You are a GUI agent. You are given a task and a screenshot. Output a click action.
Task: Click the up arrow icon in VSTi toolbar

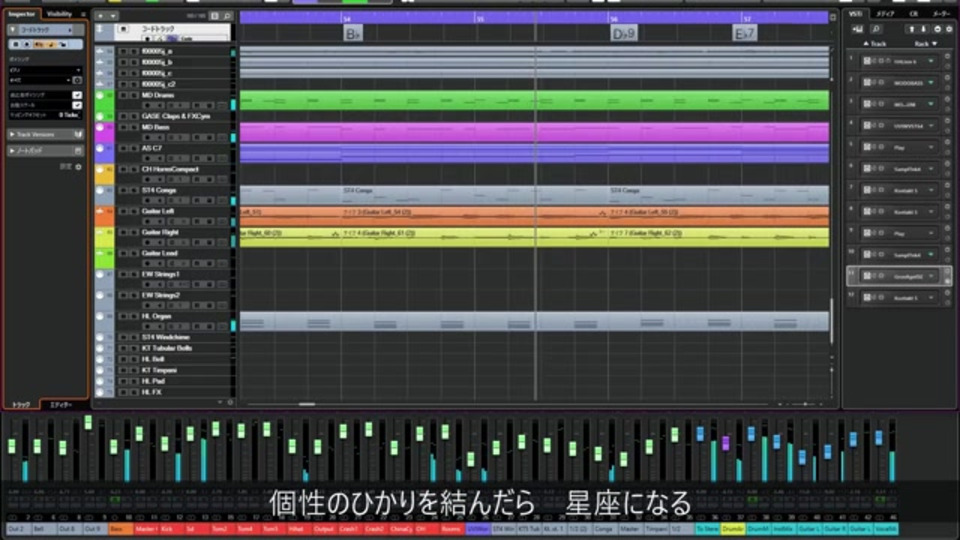pos(912,29)
